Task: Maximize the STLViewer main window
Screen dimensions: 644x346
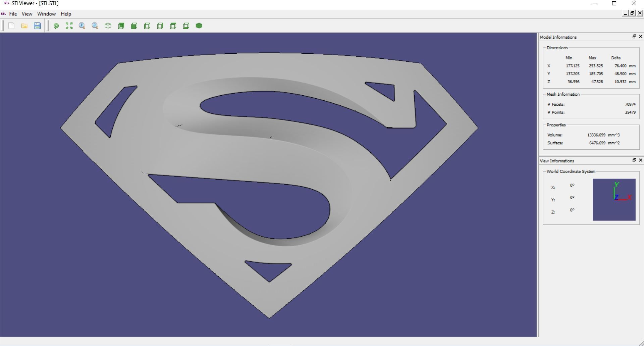Action: tap(614, 3)
